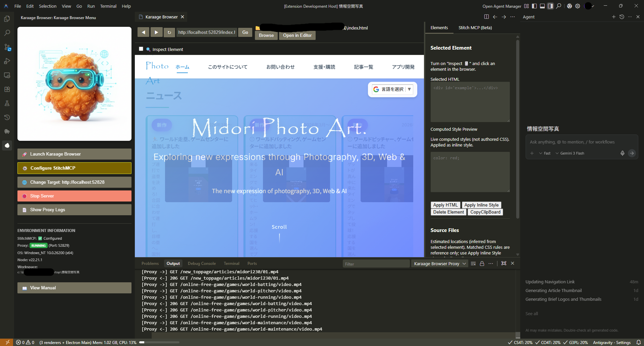Image resolution: width=644 pixels, height=346 pixels.
Task: Reload the page in Karaage Browser
Action: point(169,32)
